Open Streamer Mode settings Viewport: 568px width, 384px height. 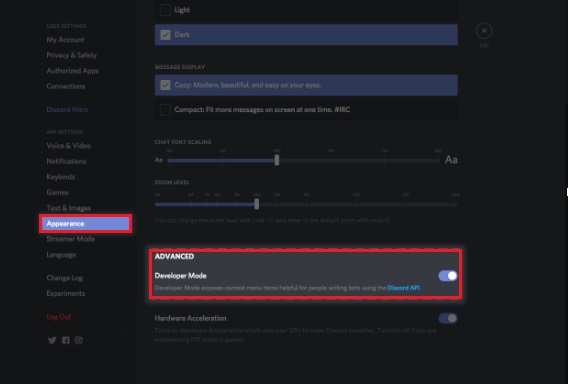70,239
